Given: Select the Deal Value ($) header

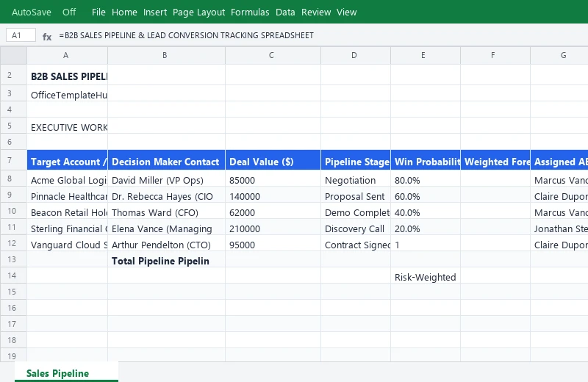Looking at the screenshot, I should pos(273,162).
